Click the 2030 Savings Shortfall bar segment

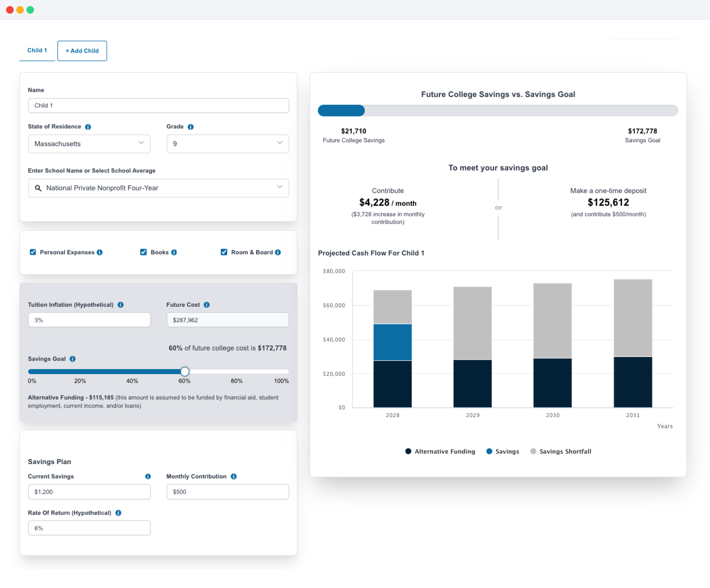click(x=553, y=321)
